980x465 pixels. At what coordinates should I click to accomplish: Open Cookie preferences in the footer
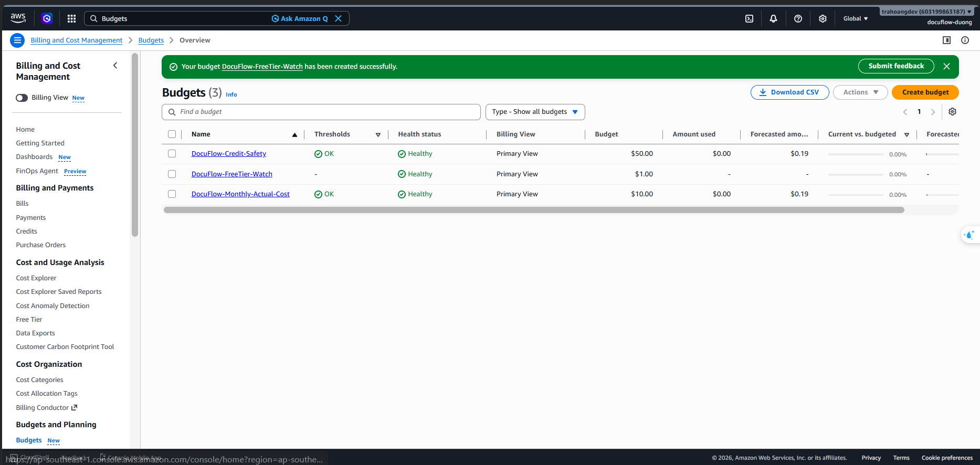[x=947, y=458]
